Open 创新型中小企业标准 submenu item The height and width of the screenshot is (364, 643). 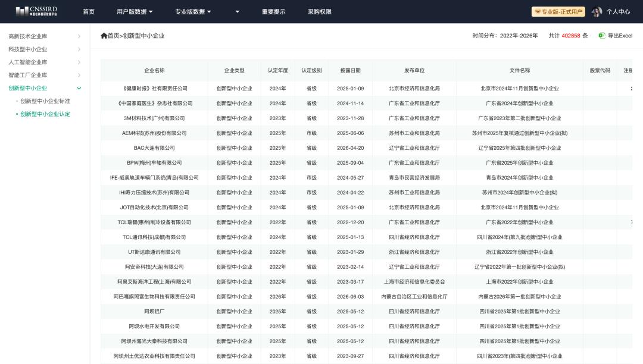tap(45, 101)
